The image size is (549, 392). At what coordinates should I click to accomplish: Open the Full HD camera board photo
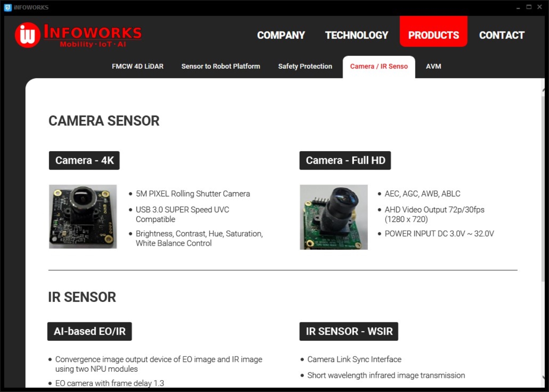[x=334, y=217]
